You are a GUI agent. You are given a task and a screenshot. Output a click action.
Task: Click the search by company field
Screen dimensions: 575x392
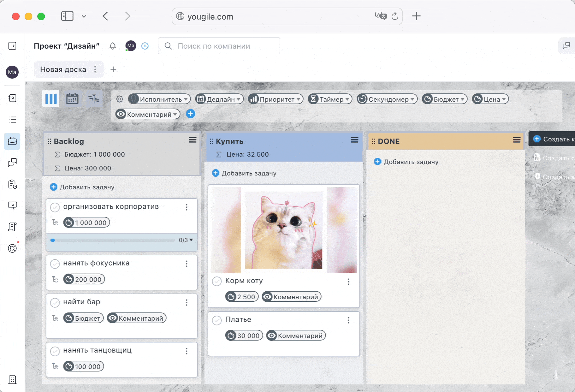[219, 46]
